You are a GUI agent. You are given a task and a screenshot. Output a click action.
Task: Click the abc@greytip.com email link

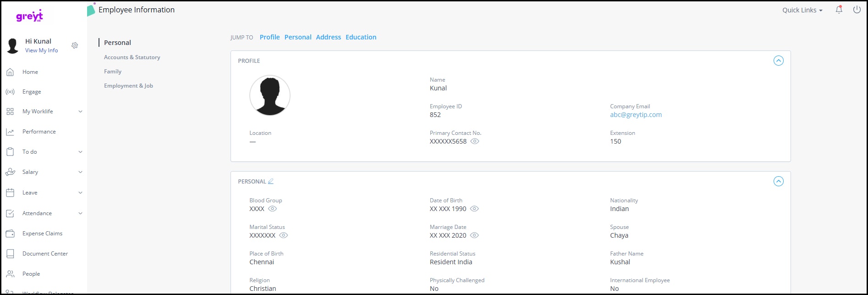tap(636, 115)
